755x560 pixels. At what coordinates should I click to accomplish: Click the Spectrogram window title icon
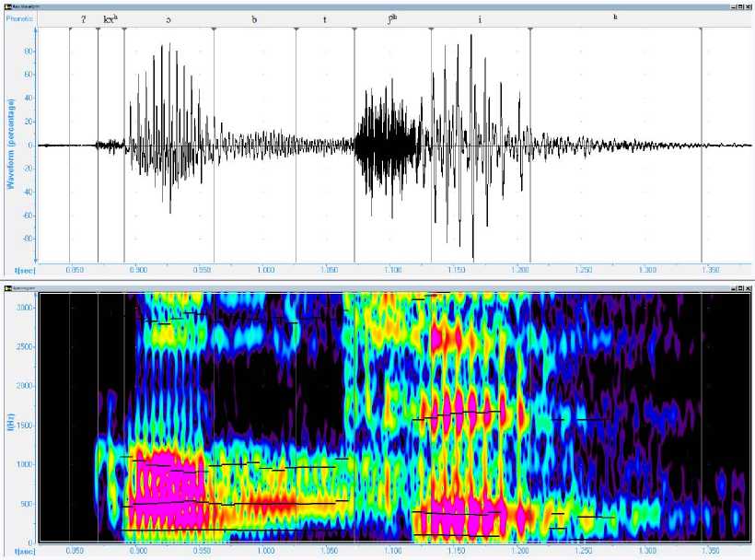point(6,286)
